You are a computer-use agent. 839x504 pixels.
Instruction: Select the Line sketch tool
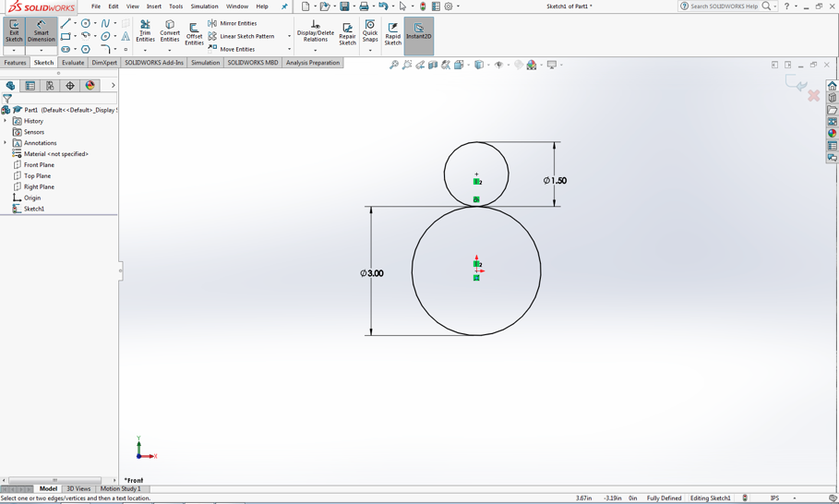click(x=66, y=23)
